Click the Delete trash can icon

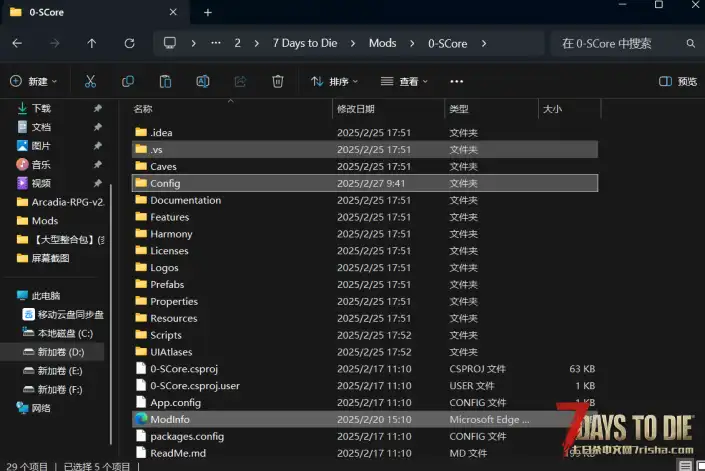point(278,81)
